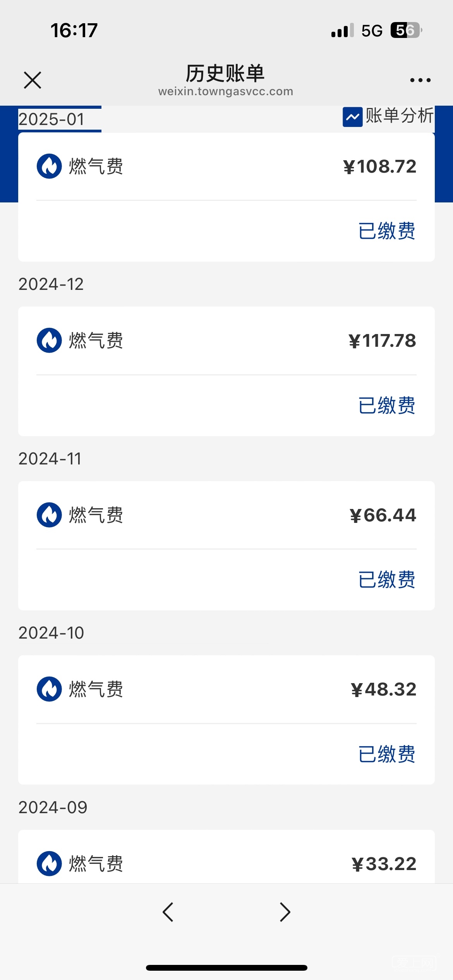453x980 pixels.
Task: Go back using the browser back arrow
Action: point(168,912)
